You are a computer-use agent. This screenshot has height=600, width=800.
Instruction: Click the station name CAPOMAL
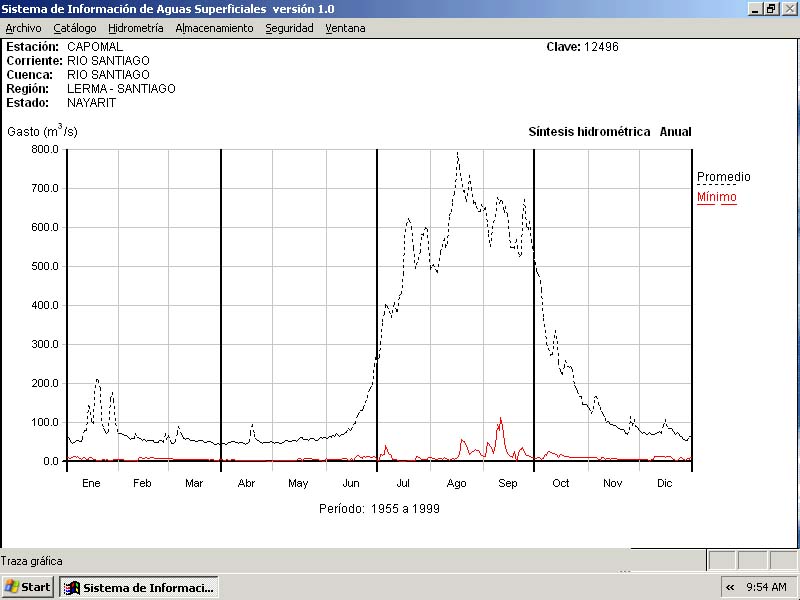95,47
